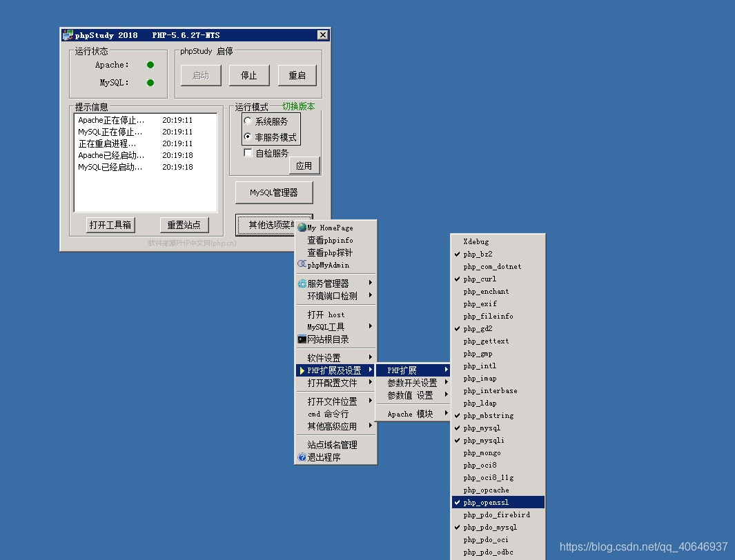Viewport: 735px width, 560px height.
Task: Uncheck the php_bz2 extension
Action: pos(498,254)
